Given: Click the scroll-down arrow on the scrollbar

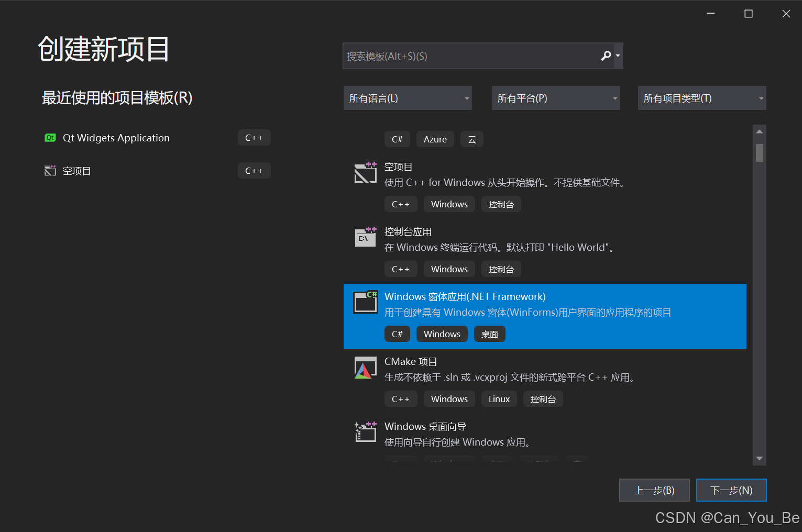Looking at the screenshot, I should click(759, 458).
